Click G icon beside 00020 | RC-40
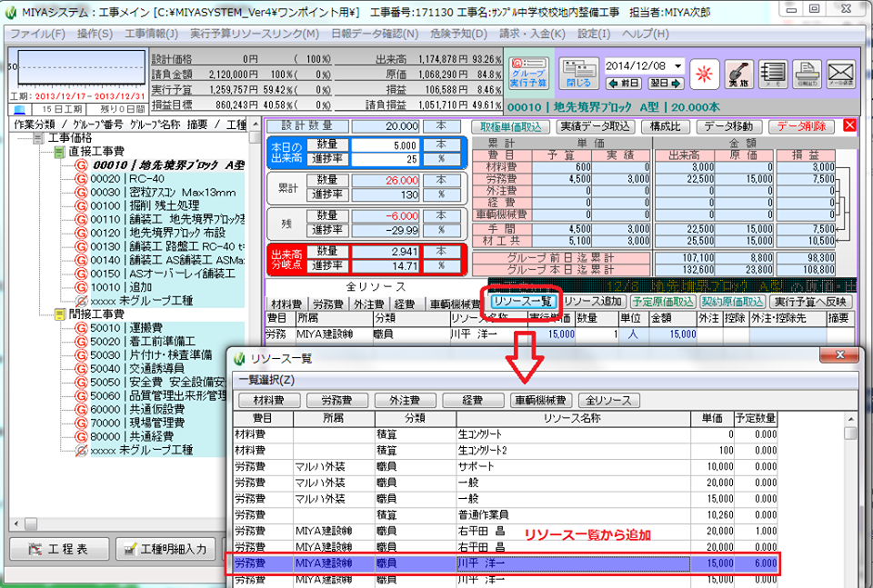This screenshot has width=873, height=588. pos(81,178)
